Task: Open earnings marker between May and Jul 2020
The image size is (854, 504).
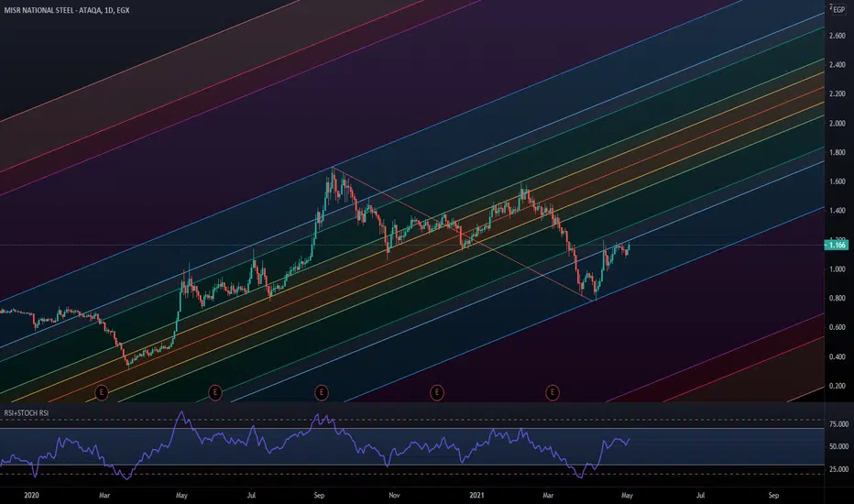Action: (x=215, y=392)
